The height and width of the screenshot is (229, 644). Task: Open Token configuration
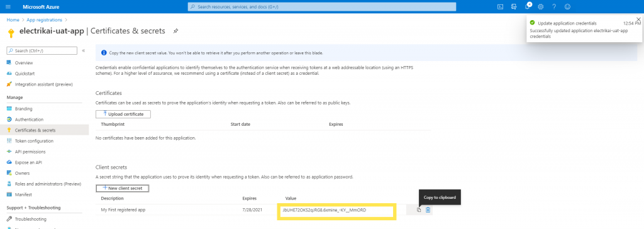pyautogui.click(x=34, y=141)
